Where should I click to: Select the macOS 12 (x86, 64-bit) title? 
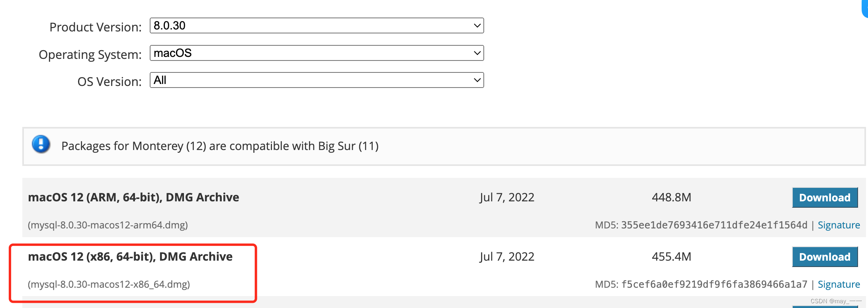[x=130, y=257]
